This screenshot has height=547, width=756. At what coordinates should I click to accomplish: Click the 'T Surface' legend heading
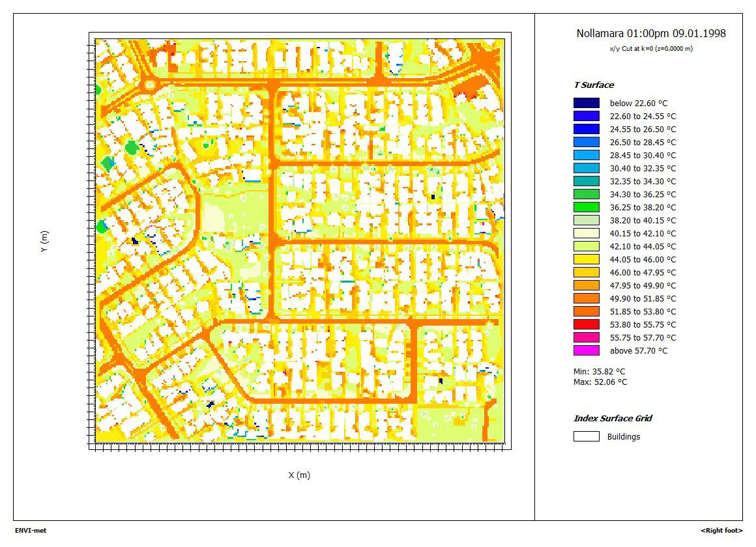coord(594,85)
